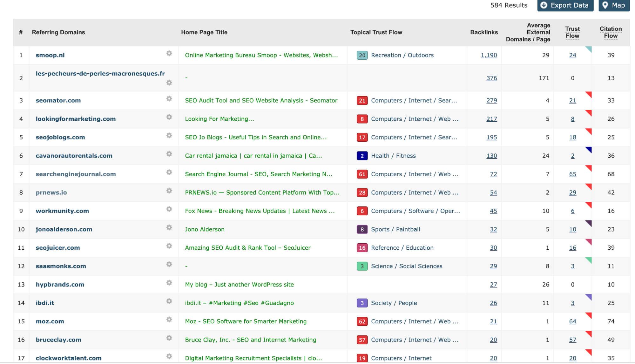Sort by Citation Flow column header
This screenshot has height=364, width=635.
pyautogui.click(x=611, y=32)
